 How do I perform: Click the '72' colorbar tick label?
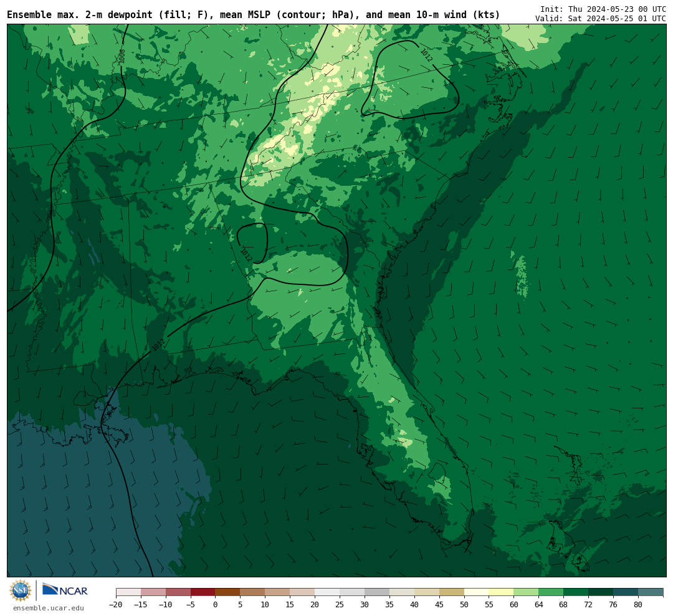[588, 604]
